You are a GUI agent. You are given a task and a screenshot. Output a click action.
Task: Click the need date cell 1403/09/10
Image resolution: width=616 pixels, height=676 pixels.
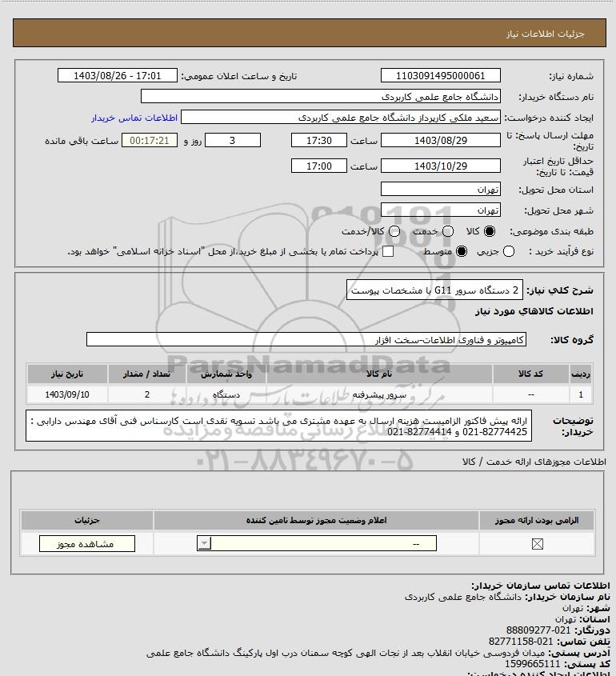(67, 394)
